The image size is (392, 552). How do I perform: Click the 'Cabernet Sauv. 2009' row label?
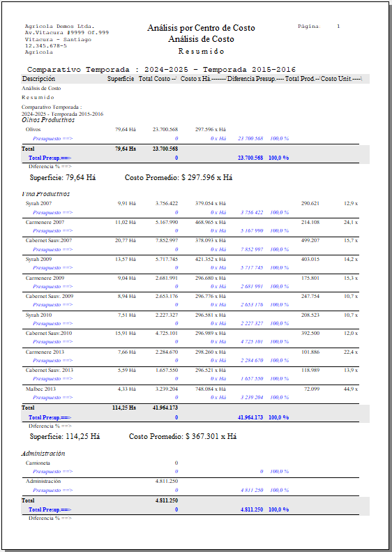[50, 296]
